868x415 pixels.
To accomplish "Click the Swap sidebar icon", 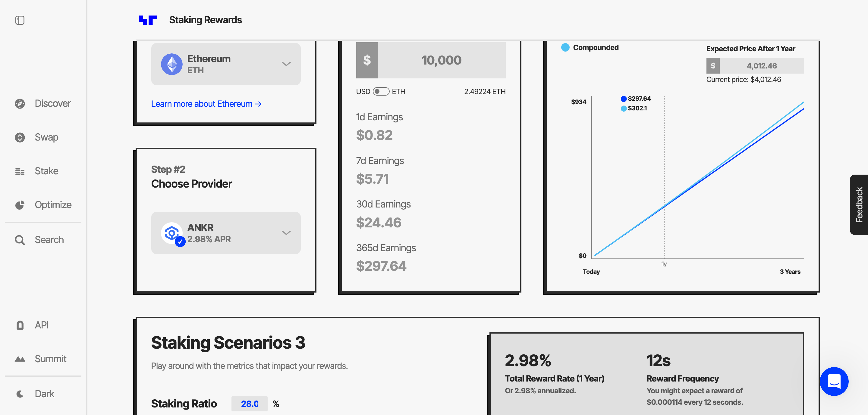I will pyautogui.click(x=19, y=138).
